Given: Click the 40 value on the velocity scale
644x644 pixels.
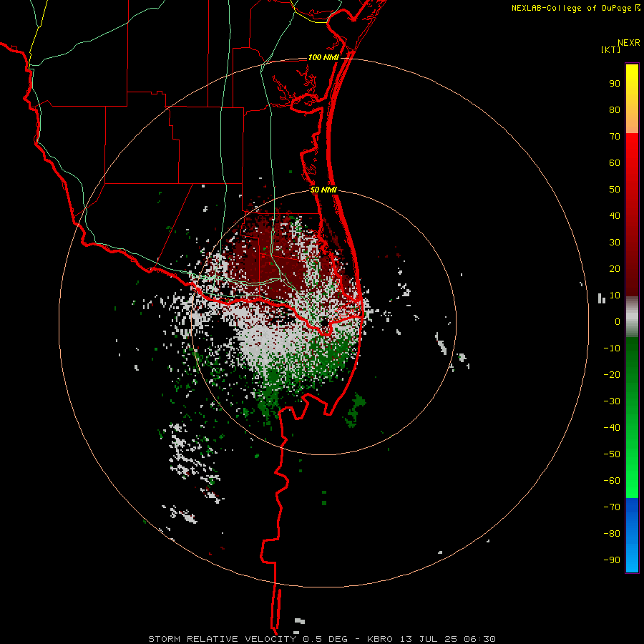Looking at the screenshot, I should [x=615, y=216].
